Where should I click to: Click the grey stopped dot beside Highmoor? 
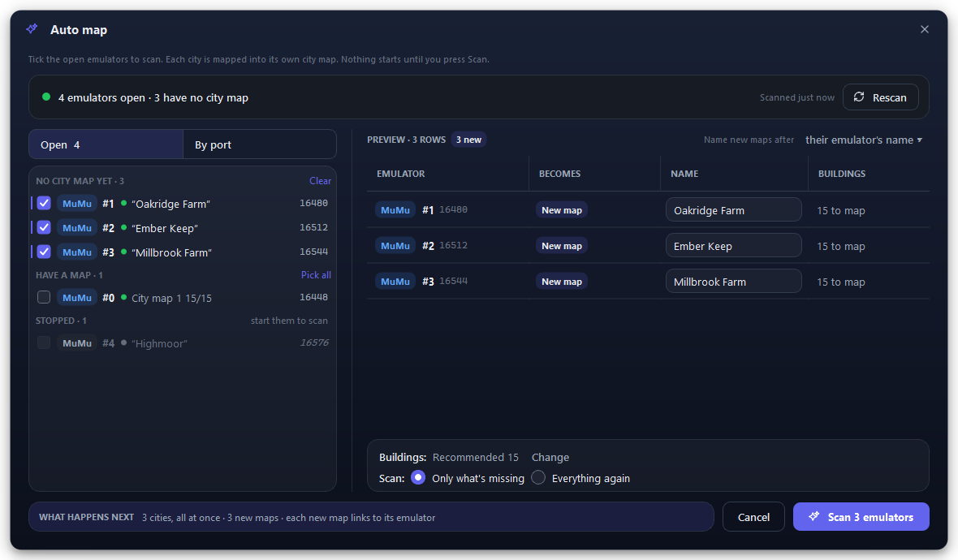click(x=123, y=342)
